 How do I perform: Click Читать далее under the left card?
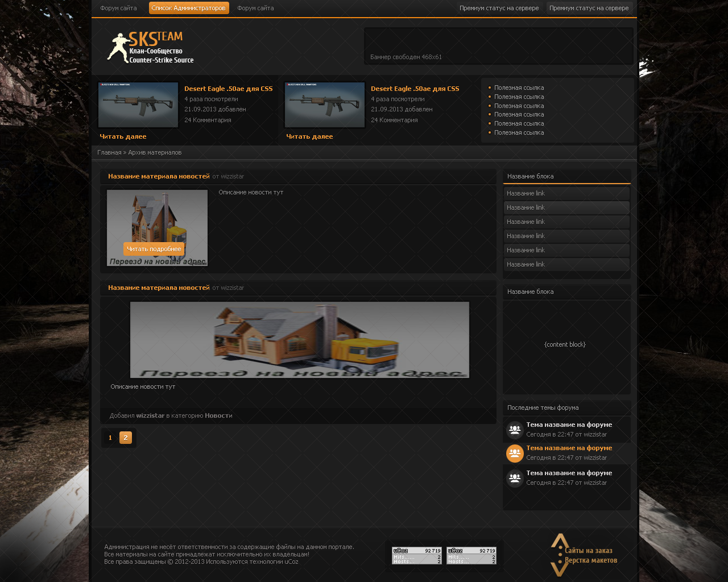point(123,136)
